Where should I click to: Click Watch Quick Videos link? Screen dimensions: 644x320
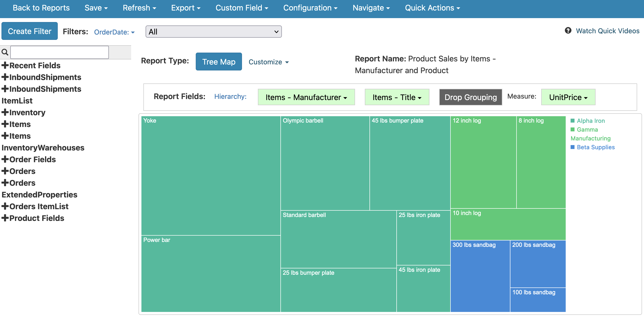pos(607,31)
